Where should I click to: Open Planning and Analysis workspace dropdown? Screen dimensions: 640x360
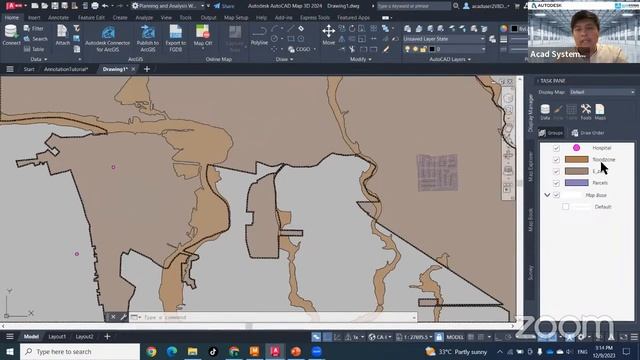[x=168, y=6]
